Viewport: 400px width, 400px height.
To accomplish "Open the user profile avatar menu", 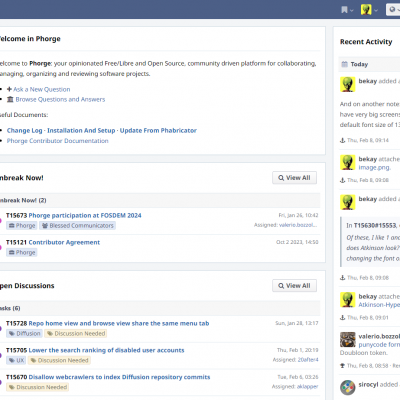I will (x=366, y=10).
